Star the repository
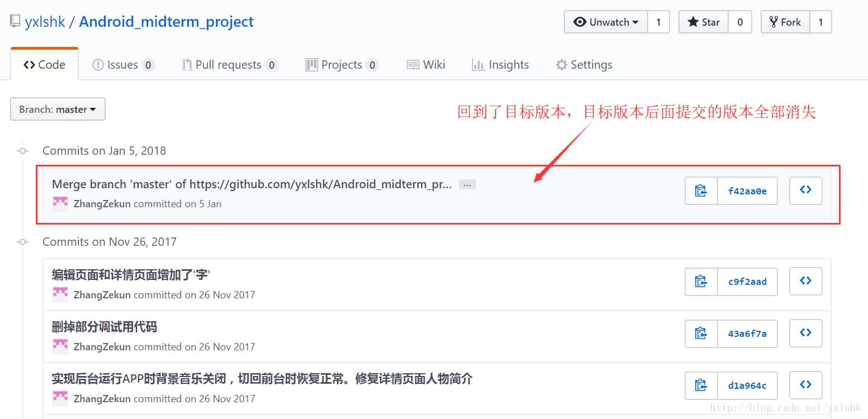 704,22
